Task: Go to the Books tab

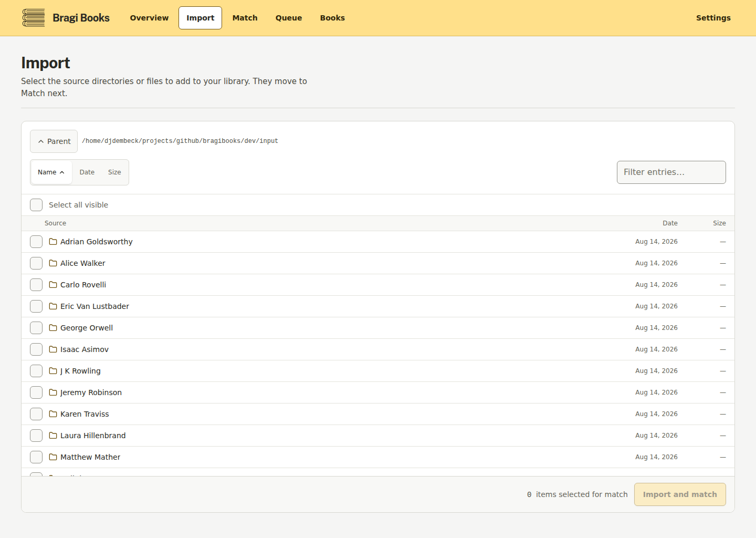Action: 332,18
